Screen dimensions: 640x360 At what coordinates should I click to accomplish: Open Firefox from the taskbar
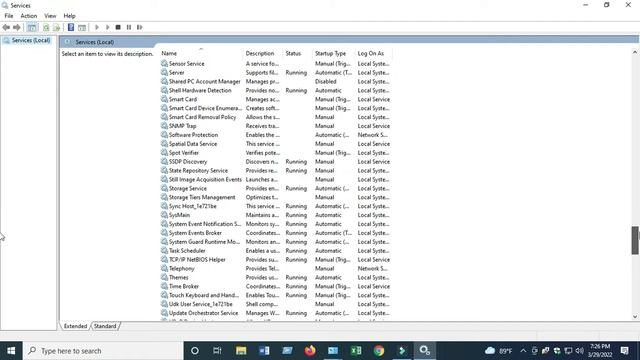[310, 351]
